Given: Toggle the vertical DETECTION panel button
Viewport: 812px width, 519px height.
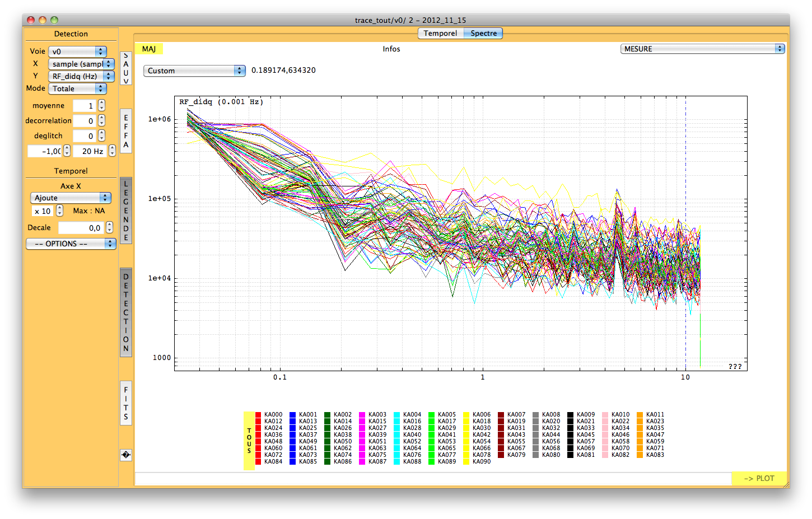Looking at the screenshot, I should tap(126, 312).
